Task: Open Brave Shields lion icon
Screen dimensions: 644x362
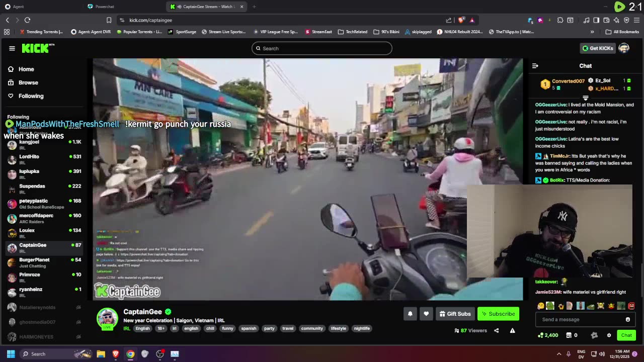Action: 461,20
